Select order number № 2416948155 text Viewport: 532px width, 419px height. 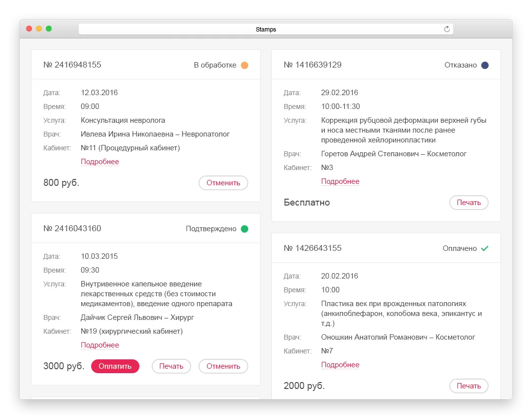pos(72,65)
